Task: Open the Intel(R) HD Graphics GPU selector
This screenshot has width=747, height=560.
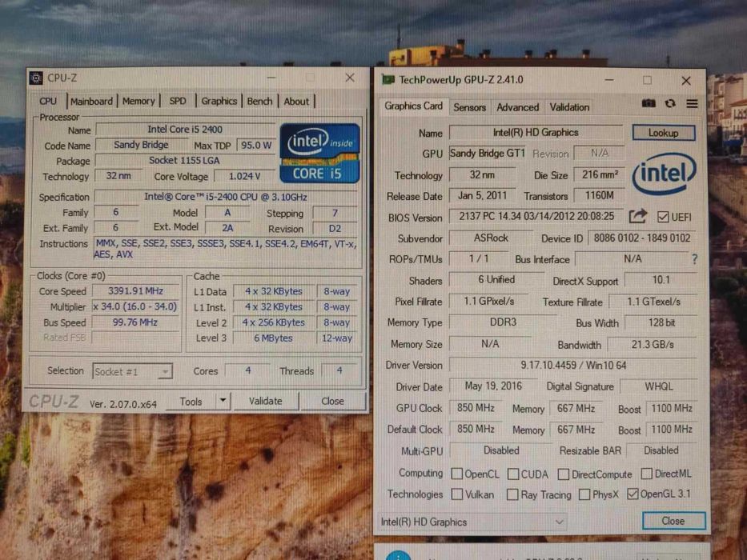Action: 472,522
